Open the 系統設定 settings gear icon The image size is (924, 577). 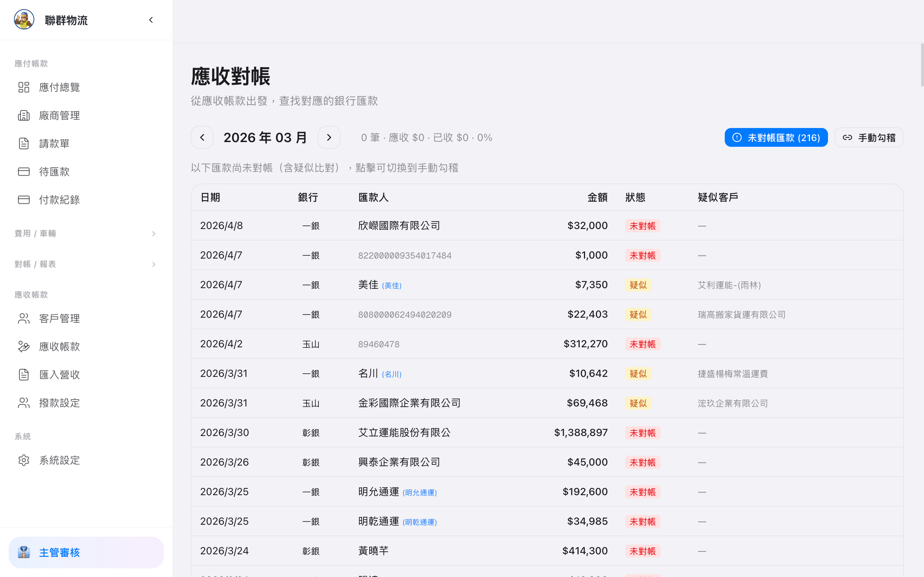coord(24,460)
